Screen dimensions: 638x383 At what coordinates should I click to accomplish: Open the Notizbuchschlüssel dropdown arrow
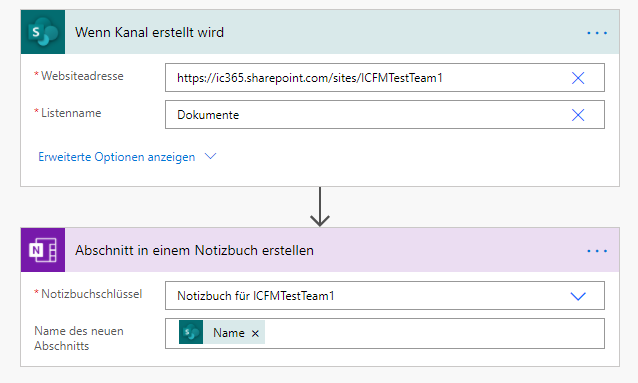(x=578, y=296)
